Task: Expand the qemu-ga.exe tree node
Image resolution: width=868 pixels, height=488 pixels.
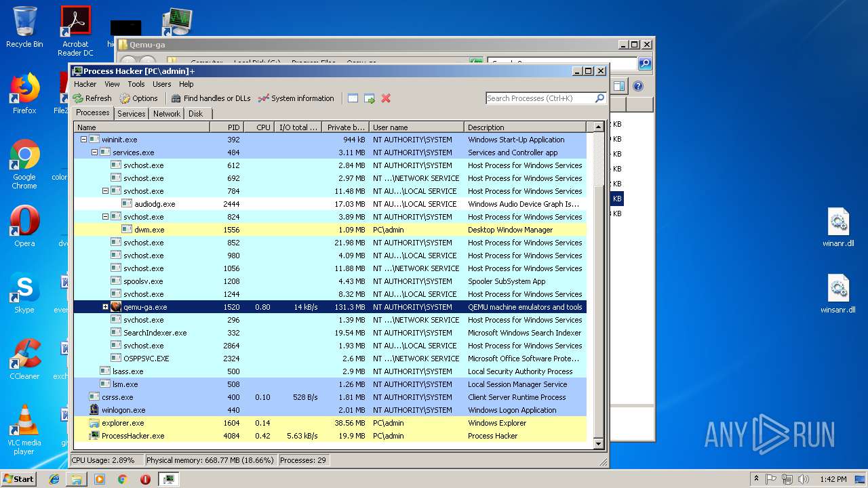Action: (105, 307)
